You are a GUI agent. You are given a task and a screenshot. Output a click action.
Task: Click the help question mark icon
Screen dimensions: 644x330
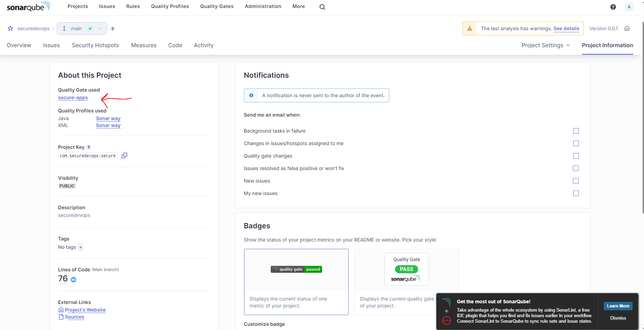613,7
